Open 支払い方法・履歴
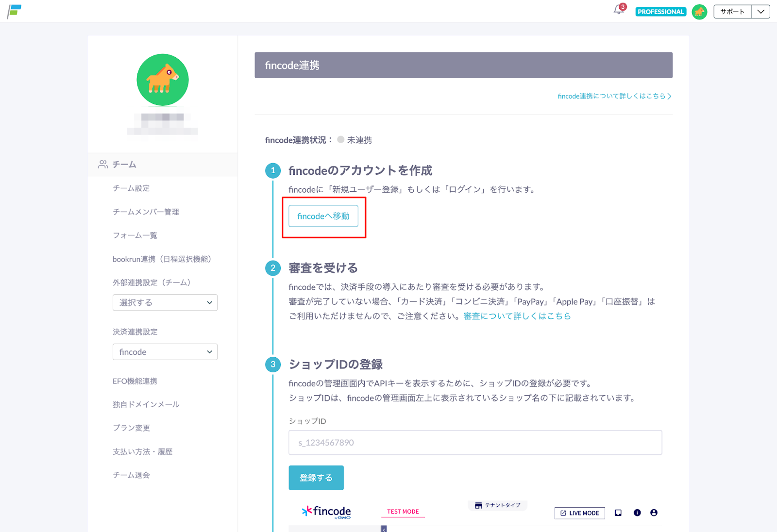The height and width of the screenshot is (532, 777). pyautogui.click(x=143, y=452)
